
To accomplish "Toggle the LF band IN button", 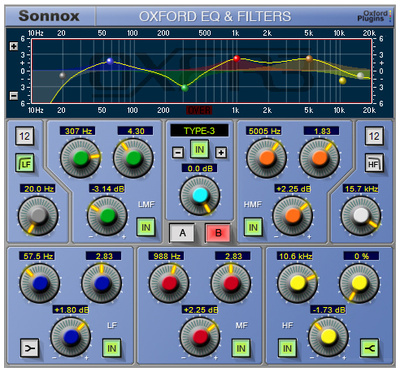I will 111,348.
